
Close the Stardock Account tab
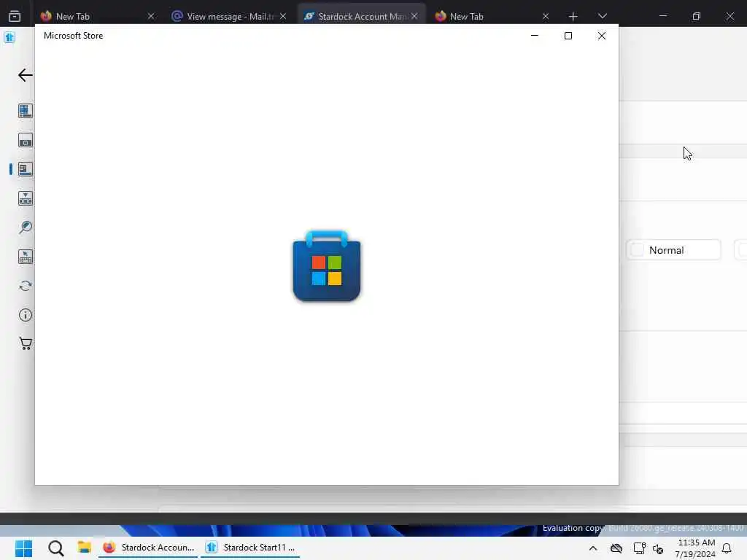[x=414, y=16]
